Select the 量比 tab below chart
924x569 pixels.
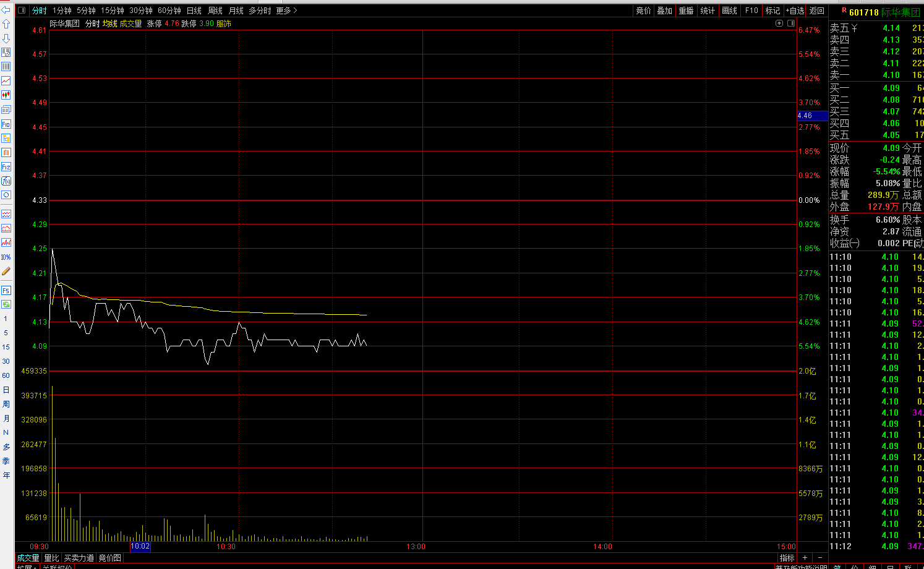click(x=51, y=558)
